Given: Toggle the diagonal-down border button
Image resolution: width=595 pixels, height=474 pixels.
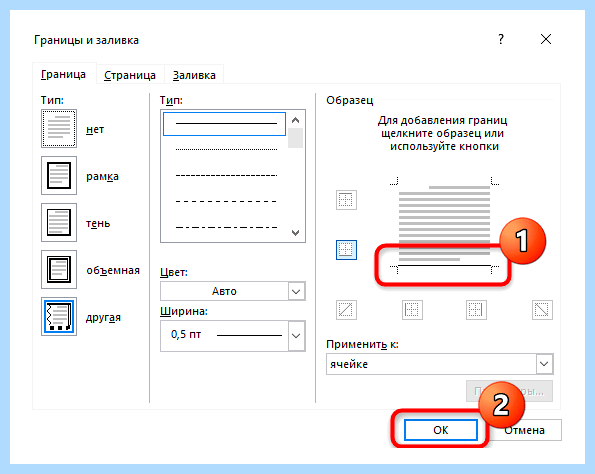Looking at the screenshot, I should click(x=542, y=310).
